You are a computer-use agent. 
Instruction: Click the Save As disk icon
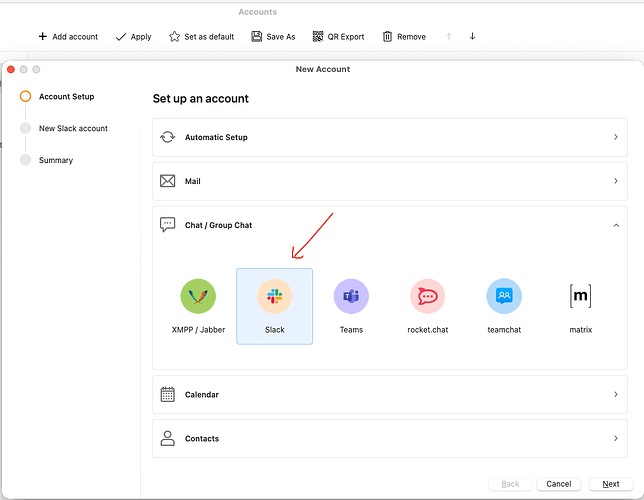click(x=257, y=37)
